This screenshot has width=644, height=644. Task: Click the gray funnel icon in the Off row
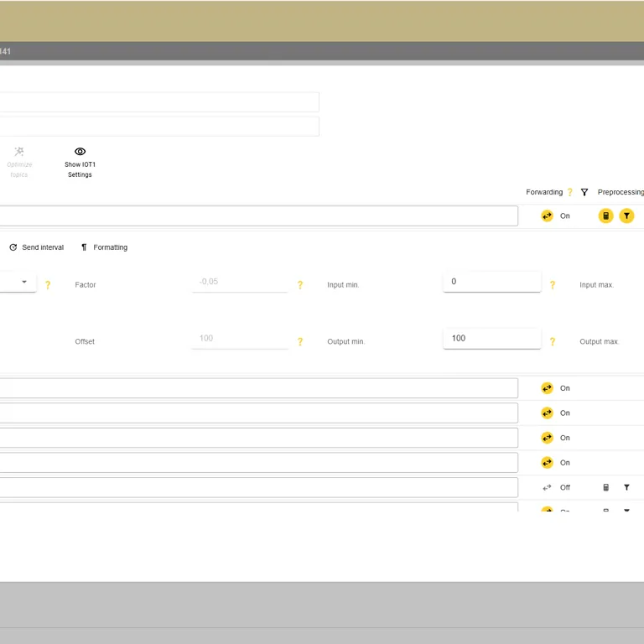pyautogui.click(x=626, y=487)
